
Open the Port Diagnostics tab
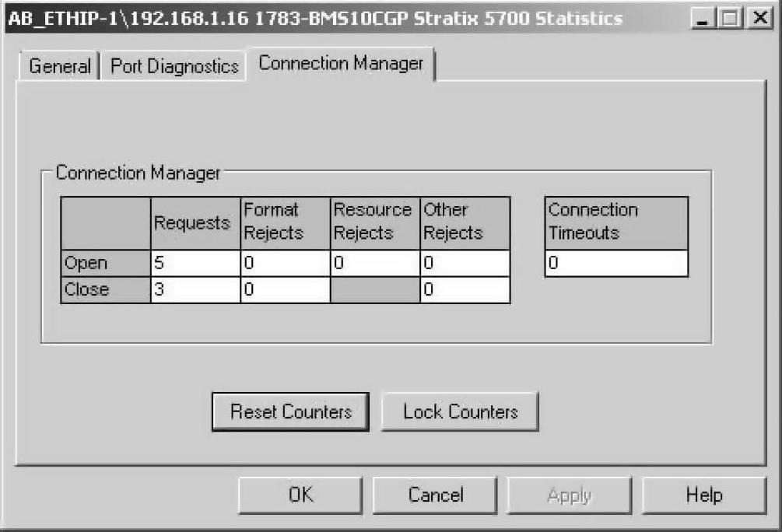174,66
